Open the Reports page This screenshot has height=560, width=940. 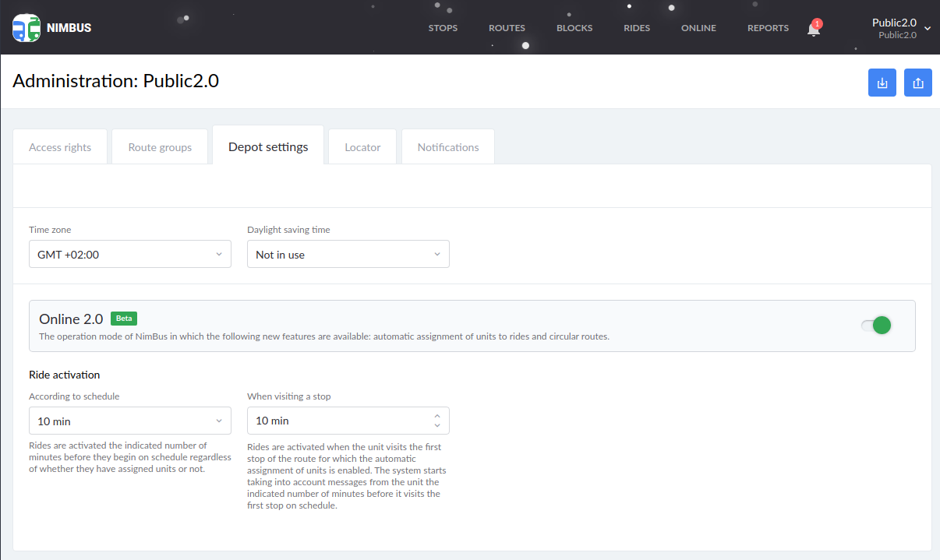point(768,28)
